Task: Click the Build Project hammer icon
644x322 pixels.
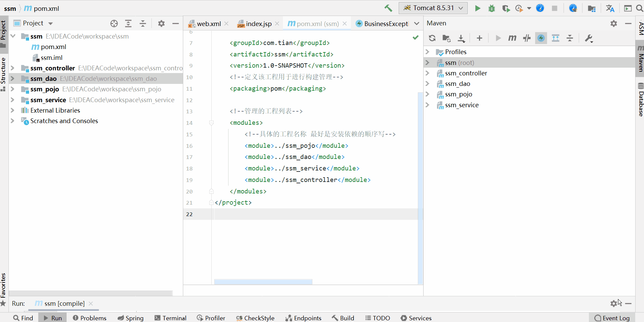Action: click(388, 8)
